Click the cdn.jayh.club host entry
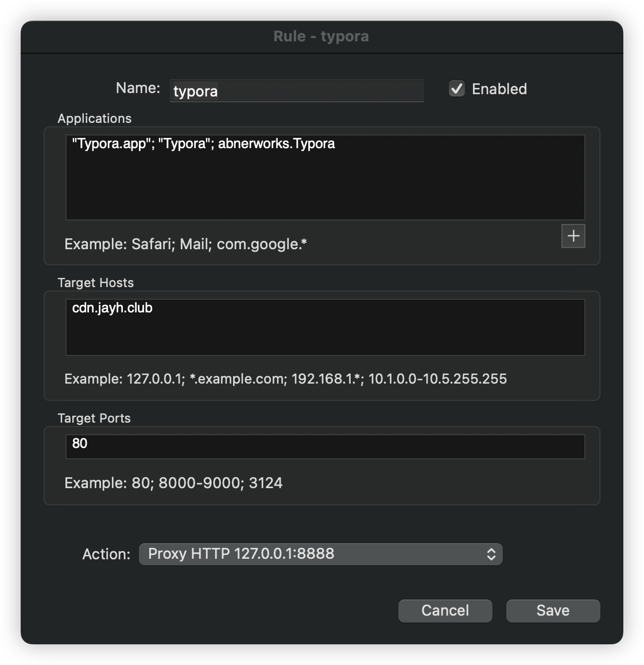The width and height of the screenshot is (644, 665). pyautogui.click(x=112, y=308)
